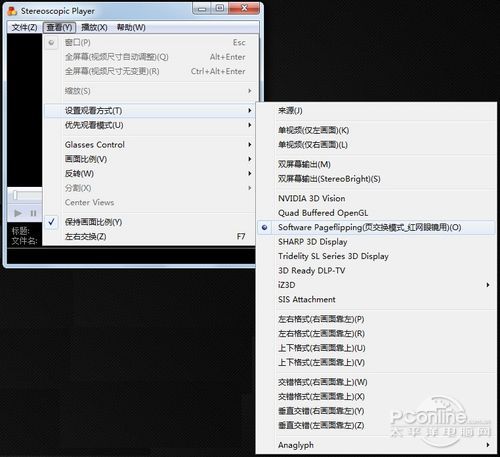Open the 文件(Z) menu
500x457 pixels.
click(24, 27)
